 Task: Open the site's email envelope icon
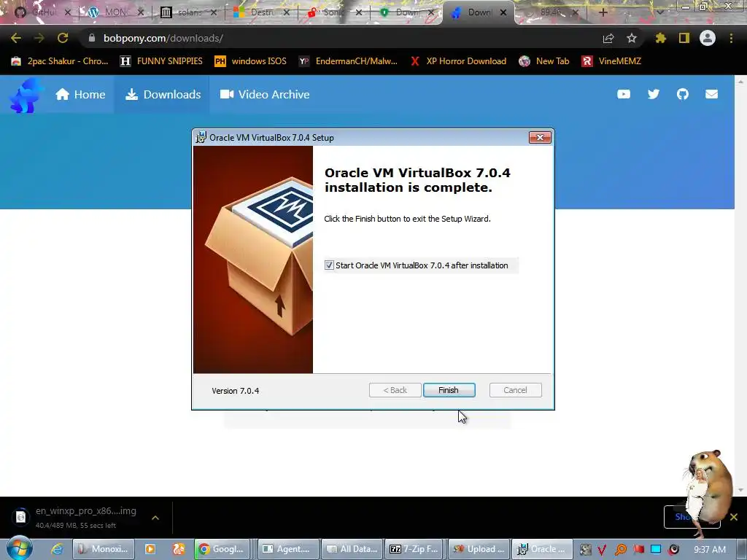(x=712, y=94)
